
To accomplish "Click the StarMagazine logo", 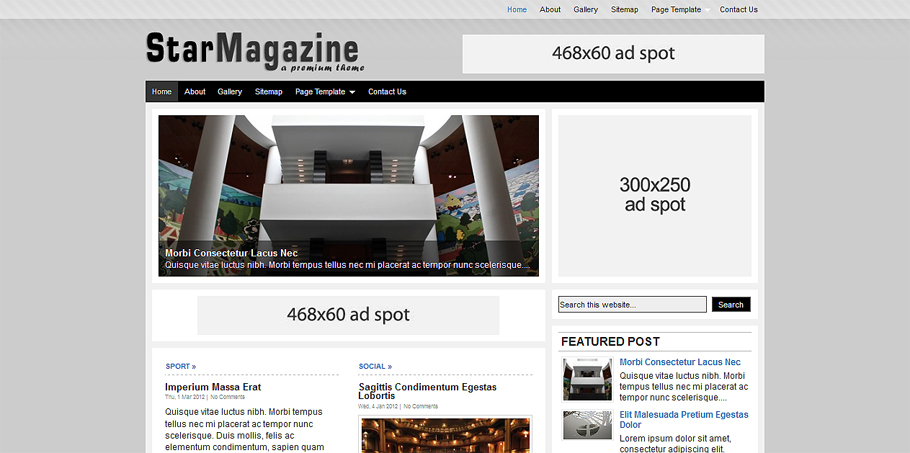I will click(255, 52).
